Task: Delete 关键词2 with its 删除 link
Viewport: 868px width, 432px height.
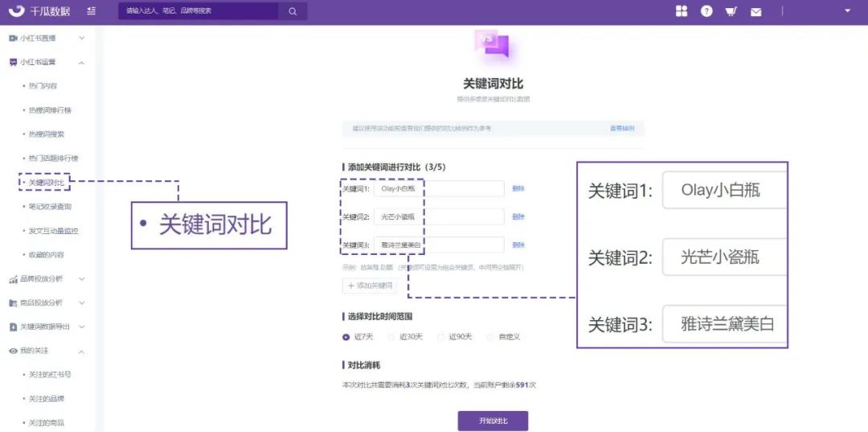Action: (518, 216)
